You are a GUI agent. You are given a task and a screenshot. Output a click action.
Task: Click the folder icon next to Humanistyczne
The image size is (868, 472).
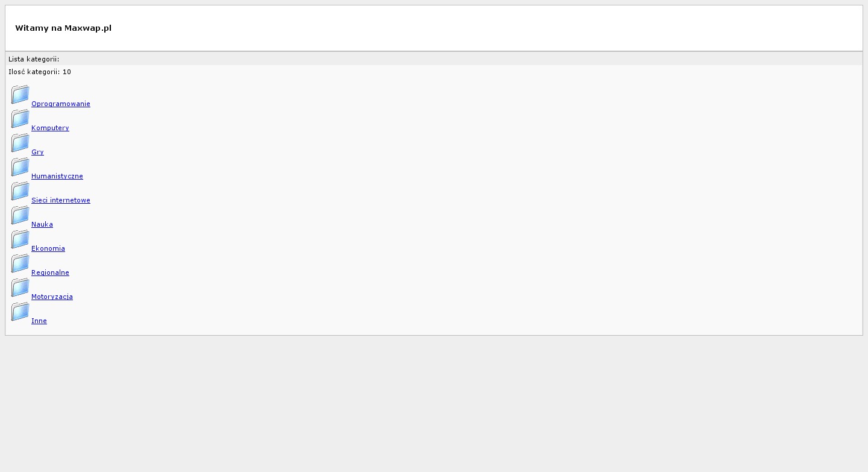20,167
